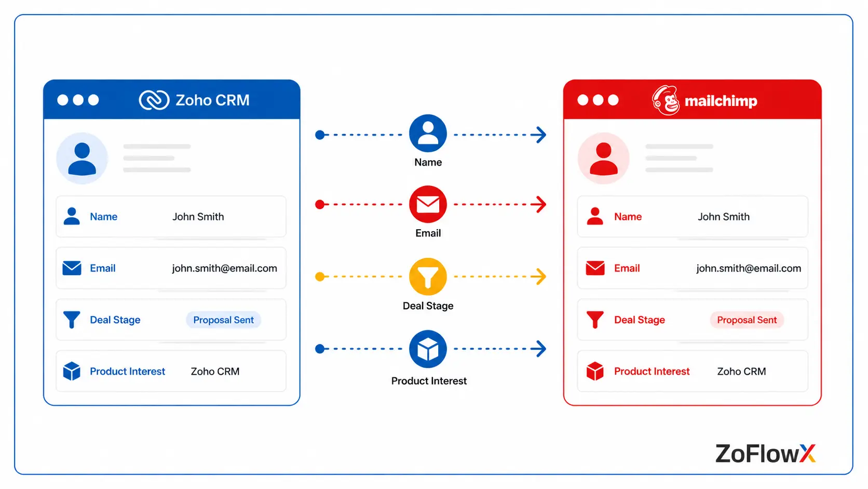
Task: Click the Product Interest label in Mailchimp
Action: (652, 371)
